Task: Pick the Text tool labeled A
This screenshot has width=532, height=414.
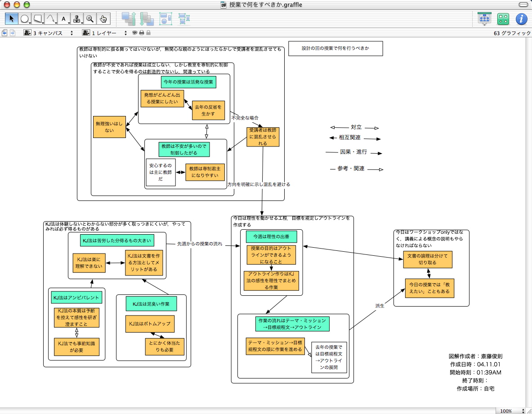Action: click(64, 18)
